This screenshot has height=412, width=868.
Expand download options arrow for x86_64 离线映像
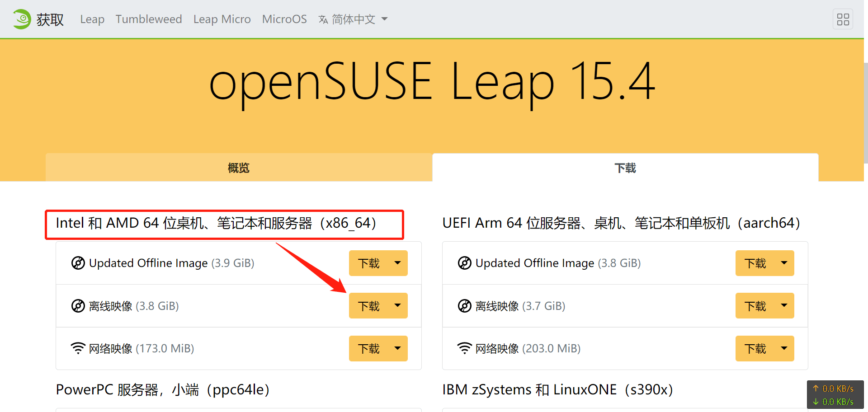coord(398,305)
